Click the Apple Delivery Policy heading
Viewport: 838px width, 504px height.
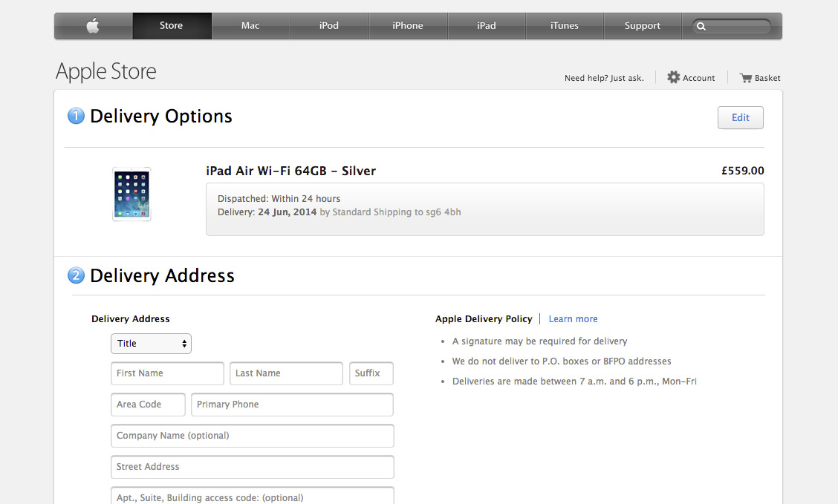(x=484, y=318)
